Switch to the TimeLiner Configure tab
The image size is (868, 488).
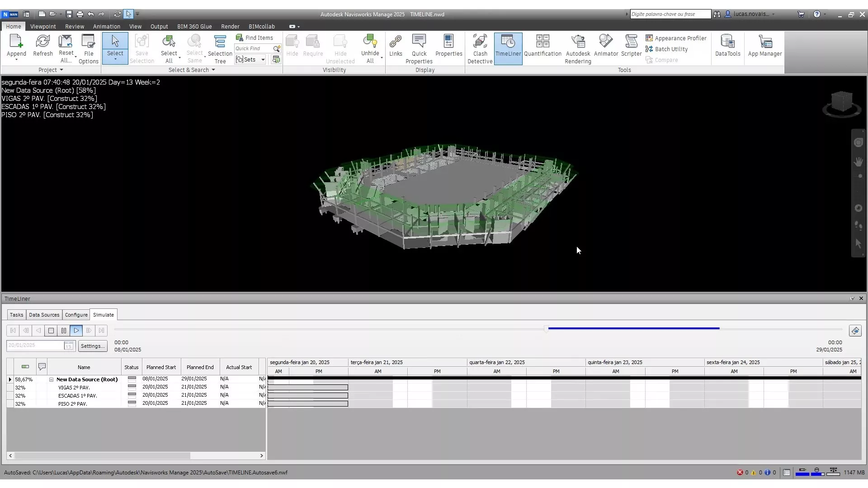click(x=76, y=315)
